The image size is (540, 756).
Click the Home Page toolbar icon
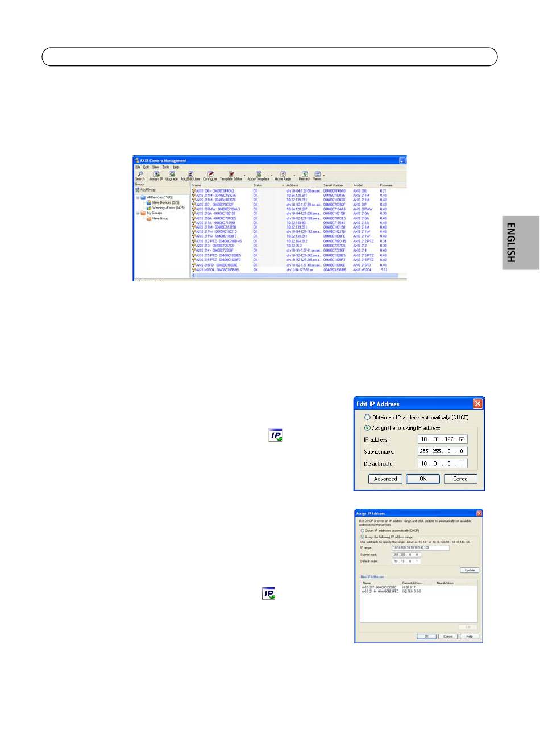pos(283,176)
